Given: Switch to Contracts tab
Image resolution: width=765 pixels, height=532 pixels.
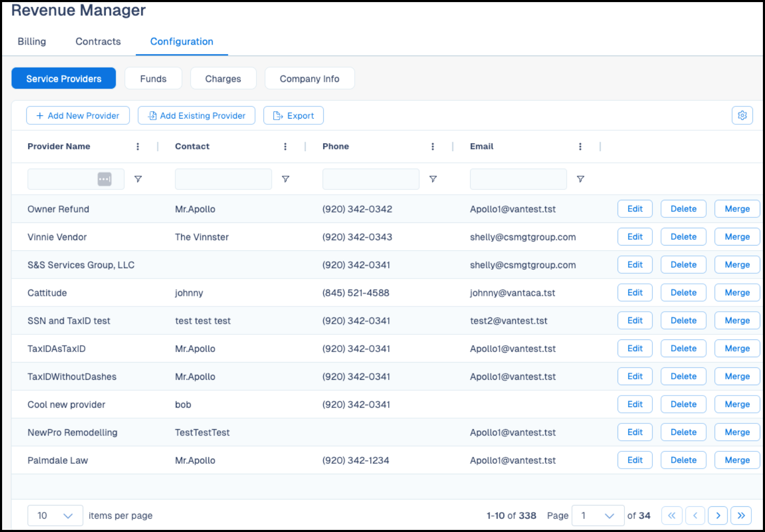Looking at the screenshot, I should click(x=98, y=41).
